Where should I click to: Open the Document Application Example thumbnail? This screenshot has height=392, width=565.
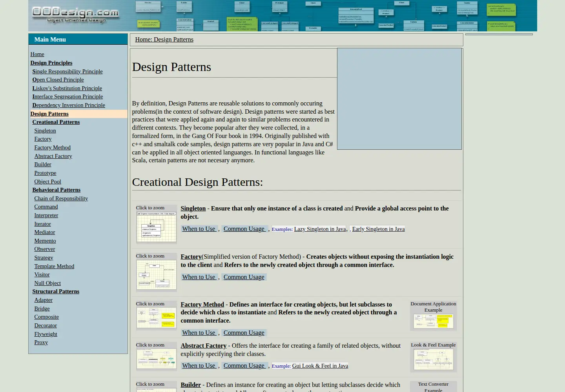433,321
